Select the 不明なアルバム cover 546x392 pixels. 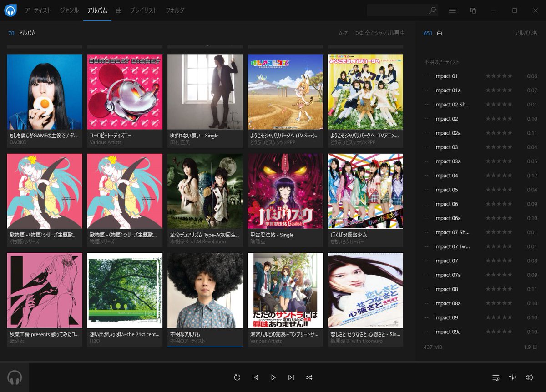205,291
